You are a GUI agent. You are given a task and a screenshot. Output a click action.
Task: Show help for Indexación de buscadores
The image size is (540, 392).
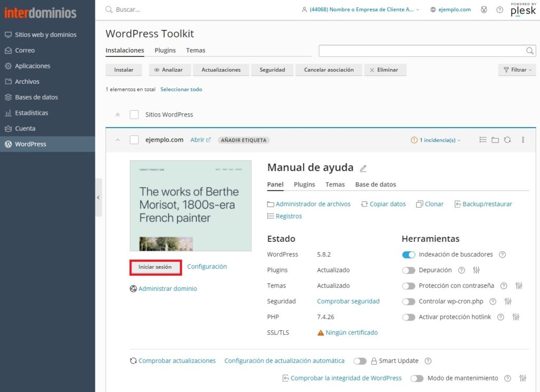point(503,254)
